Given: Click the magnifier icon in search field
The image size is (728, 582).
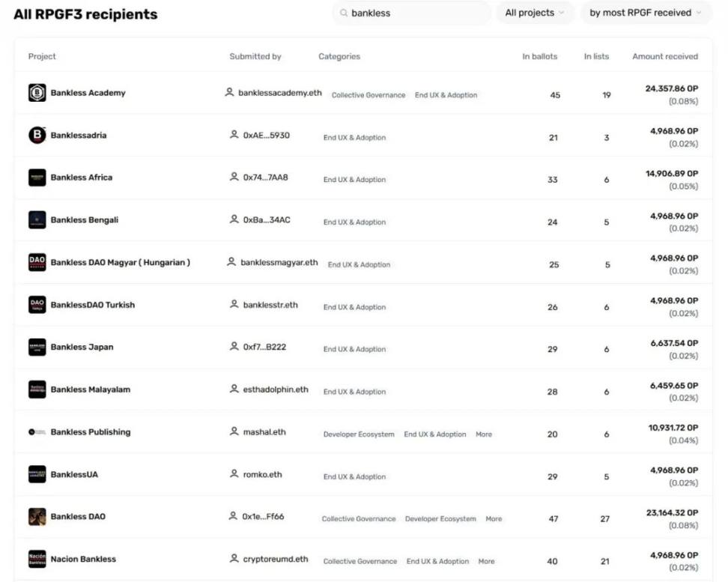Looking at the screenshot, I should coord(344,13).
